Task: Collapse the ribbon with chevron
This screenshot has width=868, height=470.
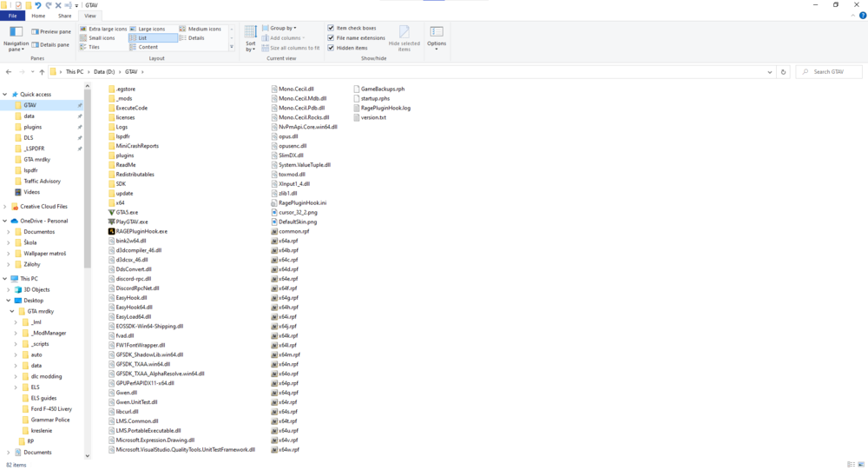Action: (853, 17)
